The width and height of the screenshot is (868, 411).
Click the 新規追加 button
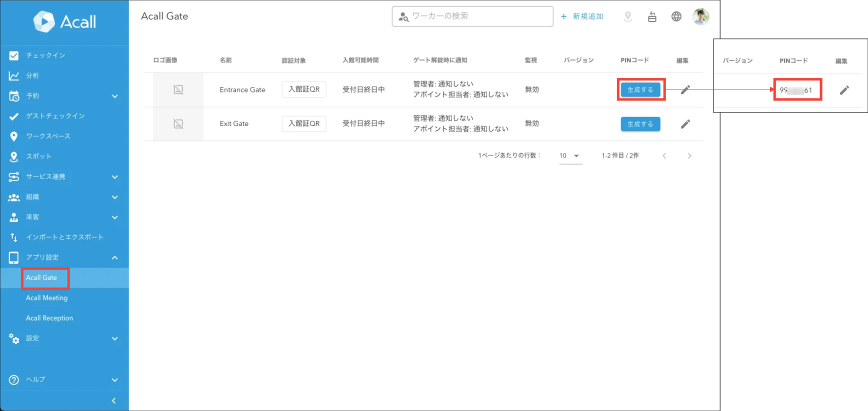pos(582,17)
